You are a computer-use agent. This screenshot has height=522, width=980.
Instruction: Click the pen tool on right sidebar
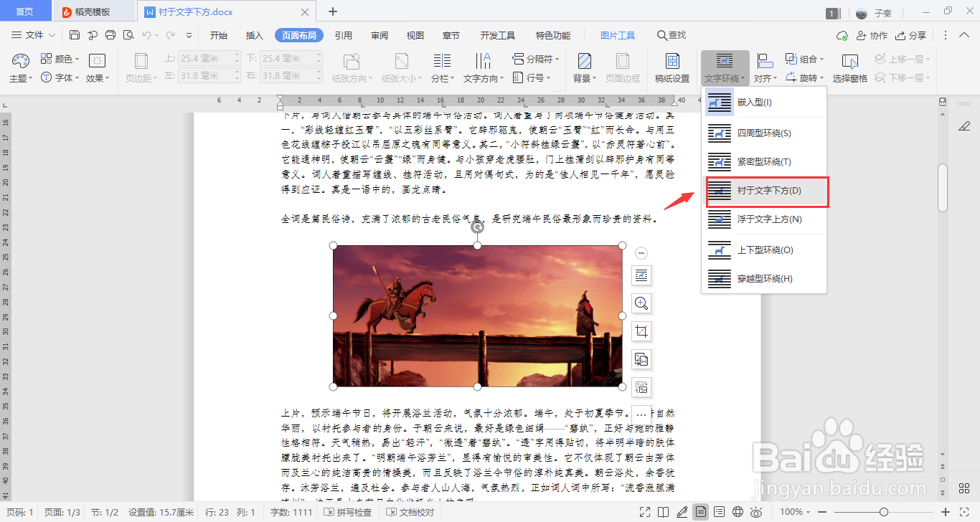pyautogui.click(x=964, y=126)
